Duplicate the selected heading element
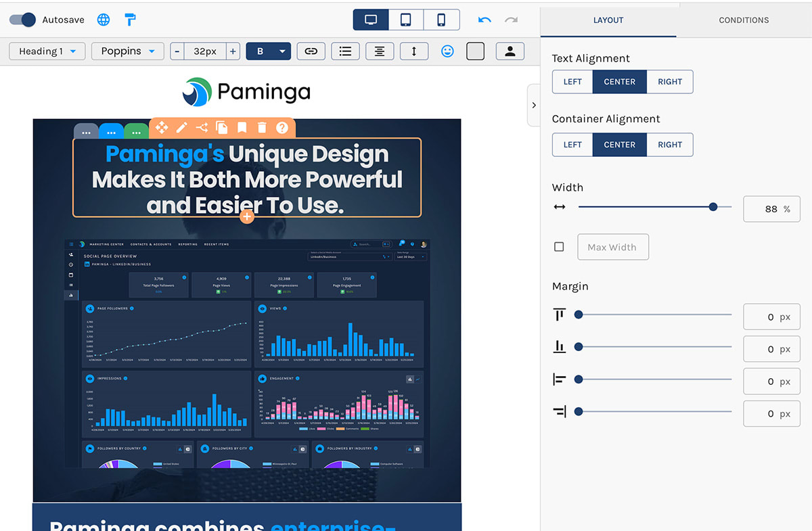Screen dimensions: 812x531 (221, 127)
